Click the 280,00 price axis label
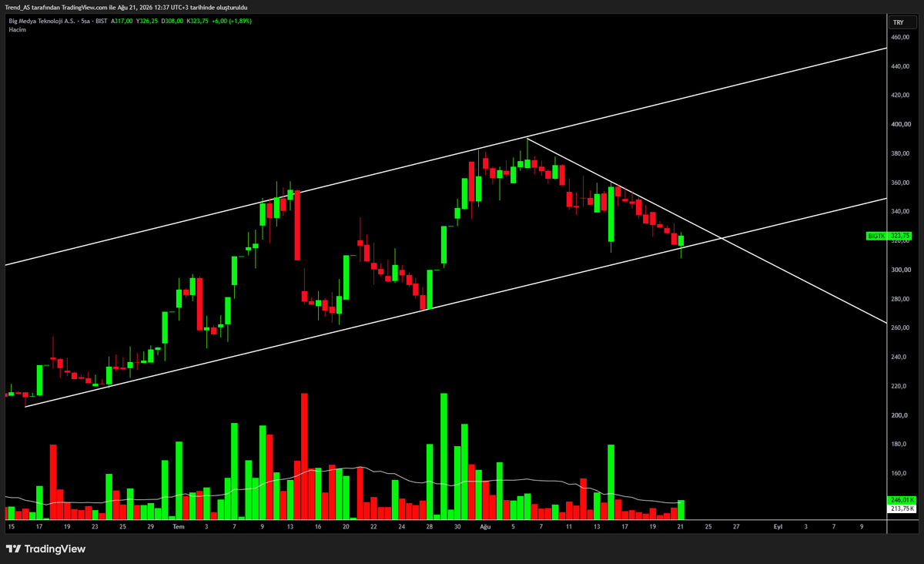Viewport: 924px width, 564px height. (x=902, y=299)
